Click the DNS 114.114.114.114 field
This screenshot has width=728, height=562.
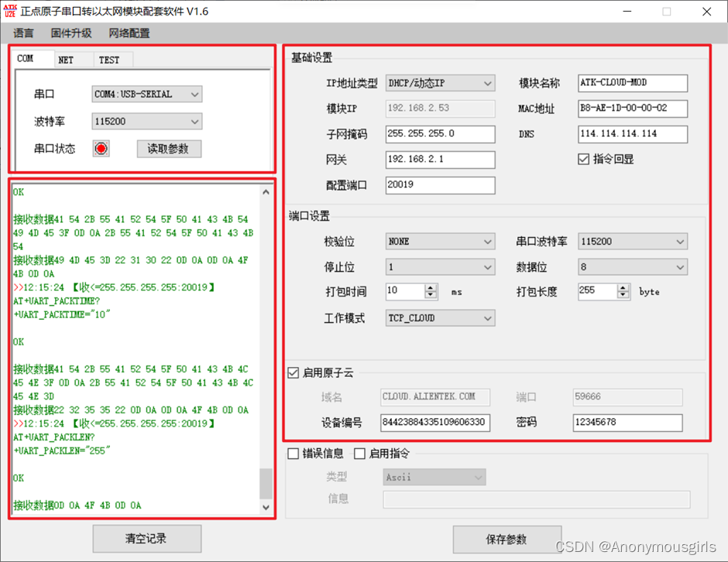tap(633, 134)
